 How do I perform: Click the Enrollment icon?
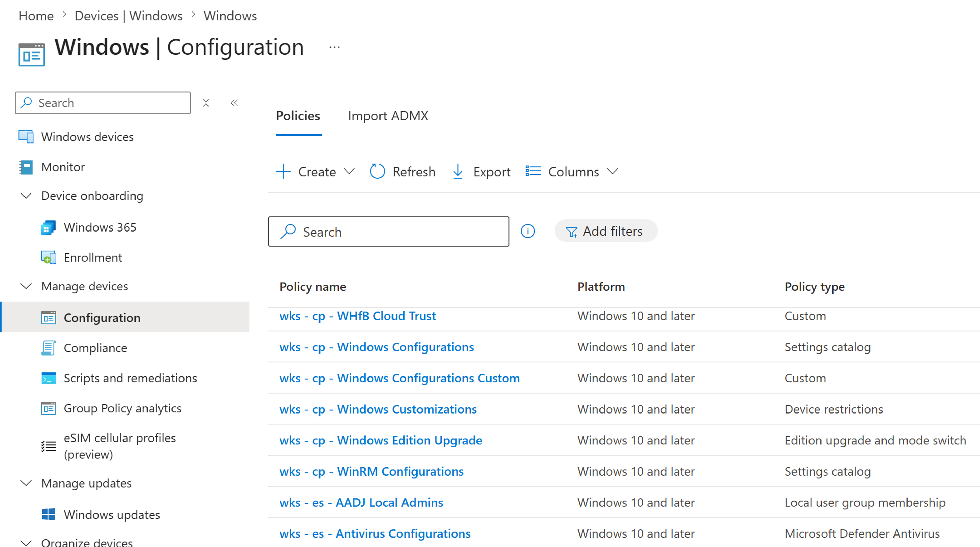48,258
